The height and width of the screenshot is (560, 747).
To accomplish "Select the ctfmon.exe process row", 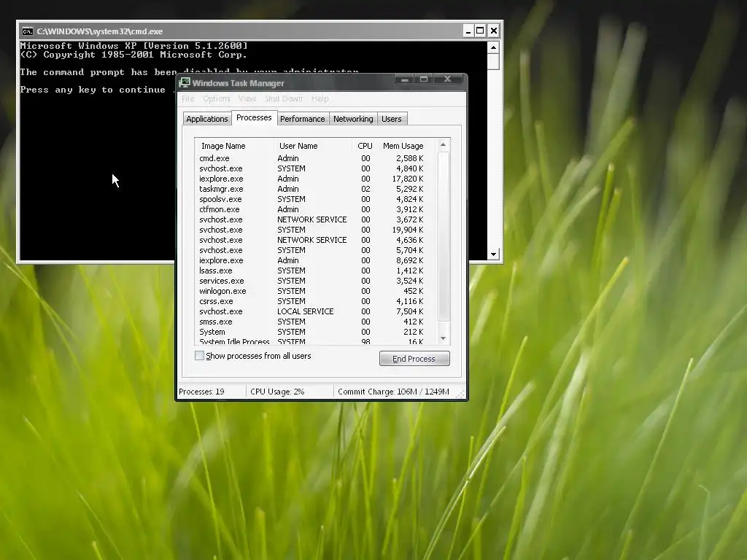I will (315, 209).
